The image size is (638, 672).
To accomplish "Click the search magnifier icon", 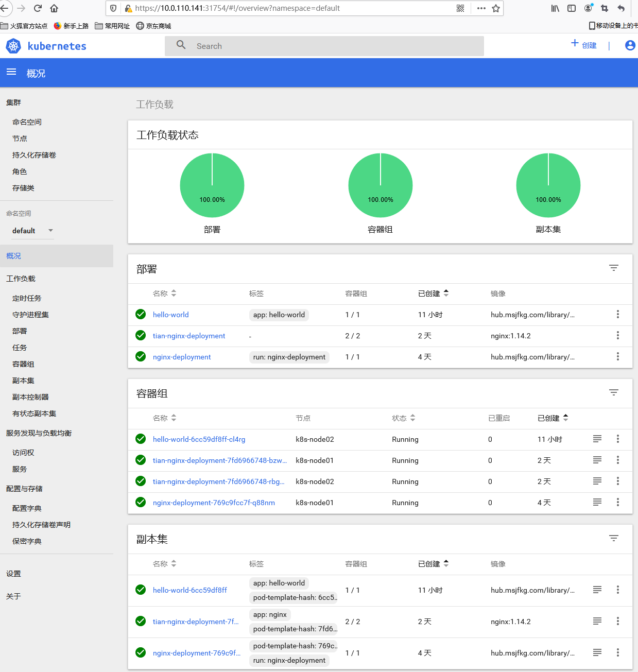I will (181, 45).
